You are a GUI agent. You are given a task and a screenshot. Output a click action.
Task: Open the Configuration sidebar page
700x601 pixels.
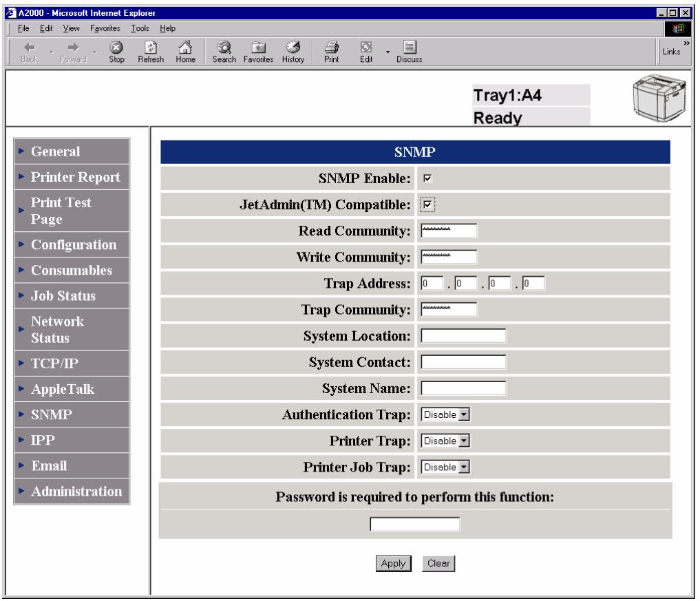click(x=72, y=244)
